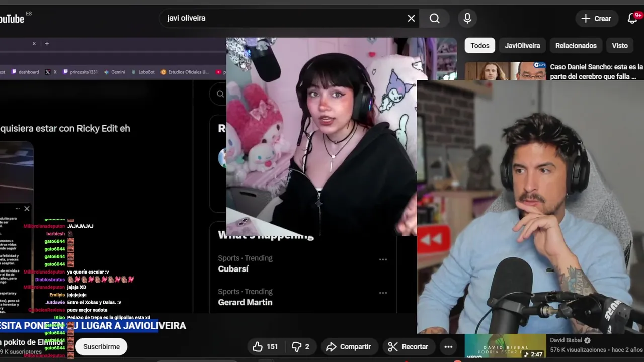This screenshot has width=644, height=362.
Task: Like the video with 151 likes
Action: point(266,347)
